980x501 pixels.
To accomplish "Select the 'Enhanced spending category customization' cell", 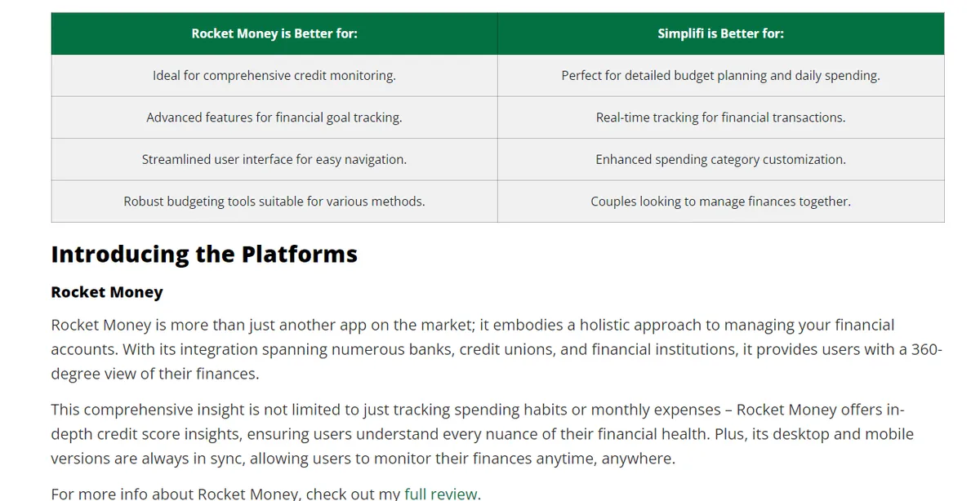I will (721, 160).
